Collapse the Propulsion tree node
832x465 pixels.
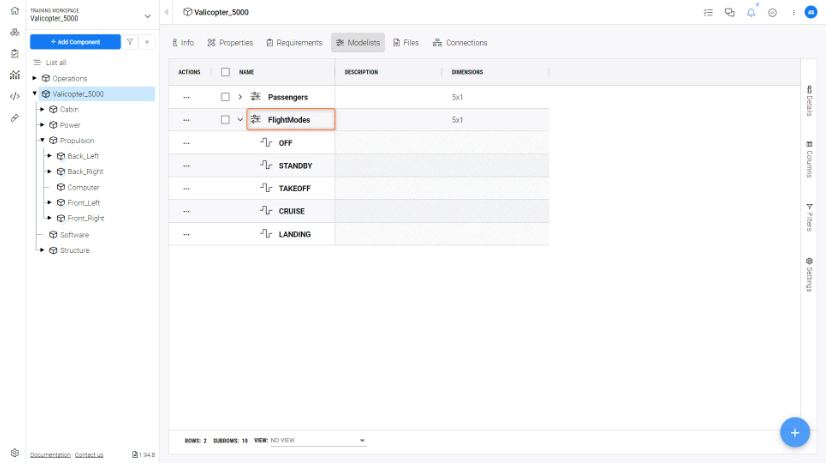(x=42, y=141)
